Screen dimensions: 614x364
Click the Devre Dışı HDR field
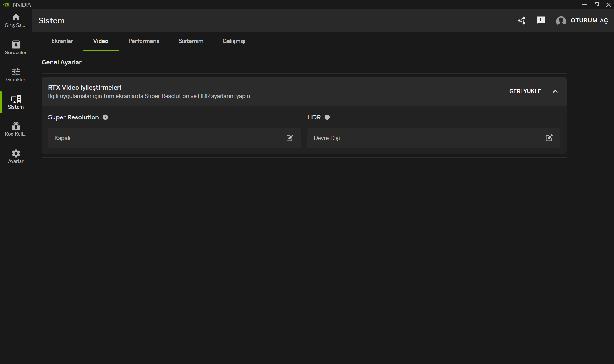pos(434,138)
